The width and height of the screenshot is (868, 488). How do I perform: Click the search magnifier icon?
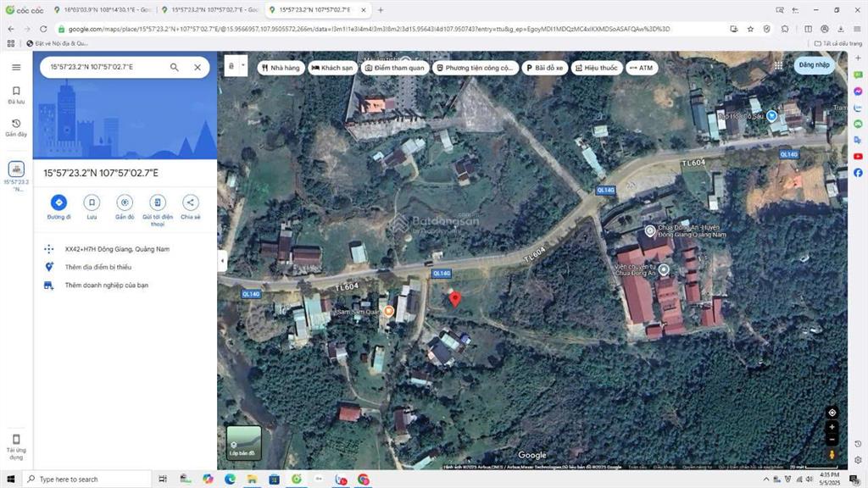(x=175, y=67)
